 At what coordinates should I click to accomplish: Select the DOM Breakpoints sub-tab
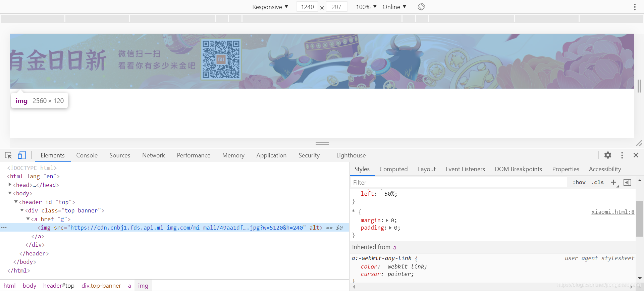click(x=518, y=169)
